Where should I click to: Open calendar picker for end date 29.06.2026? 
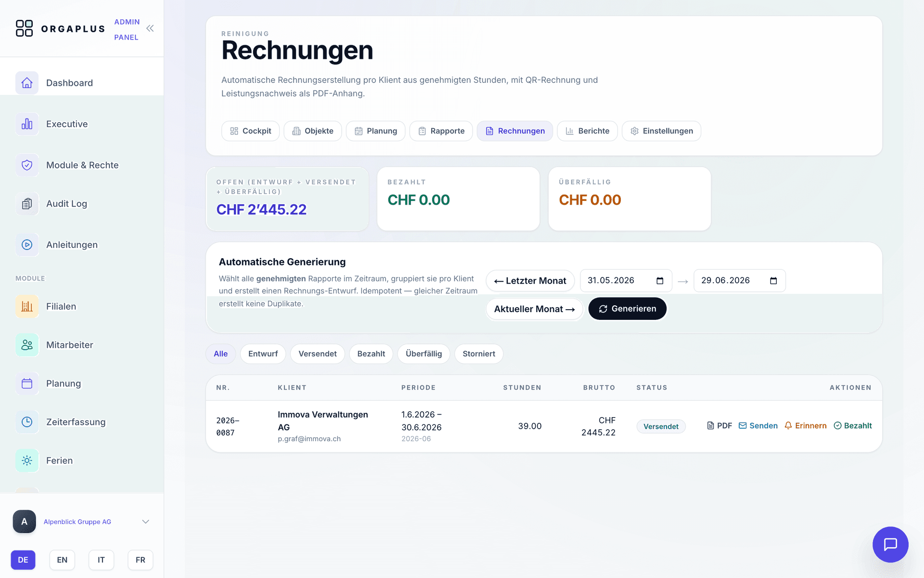(773, 281)
